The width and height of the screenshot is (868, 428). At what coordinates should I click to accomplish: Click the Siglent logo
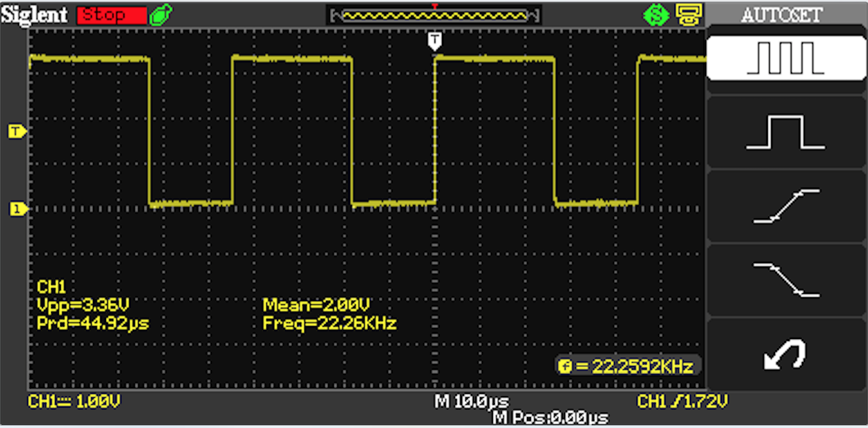[35, 15]
